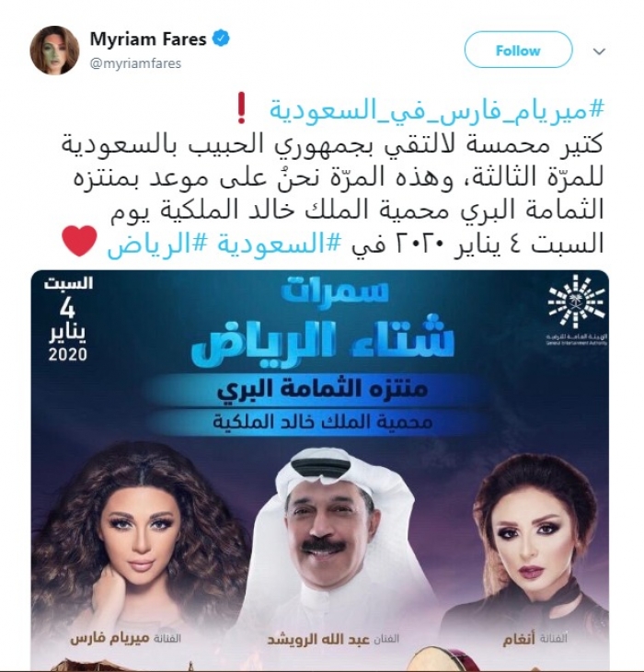Open hashtag ميريام_فارس_في_السعودية
Screen dimensions: 644x672
tap(436, 110)
